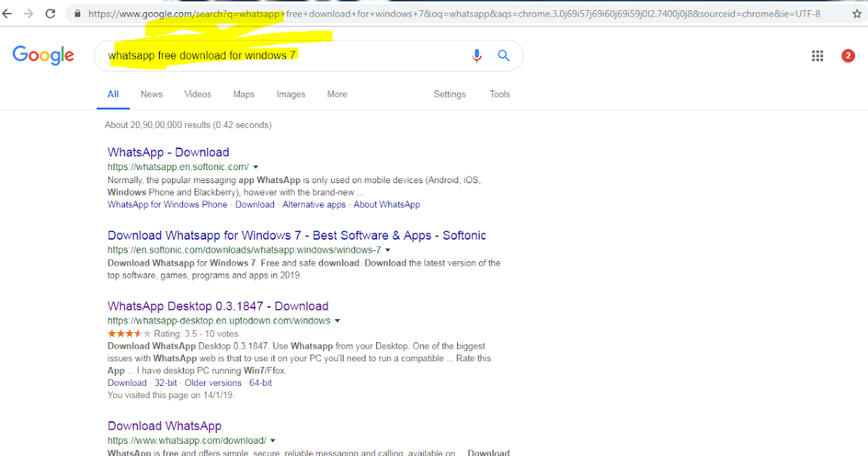Open the softonic 'Download' sitelink
This screenshot has width=868, height=456.
tap(255, 205)
